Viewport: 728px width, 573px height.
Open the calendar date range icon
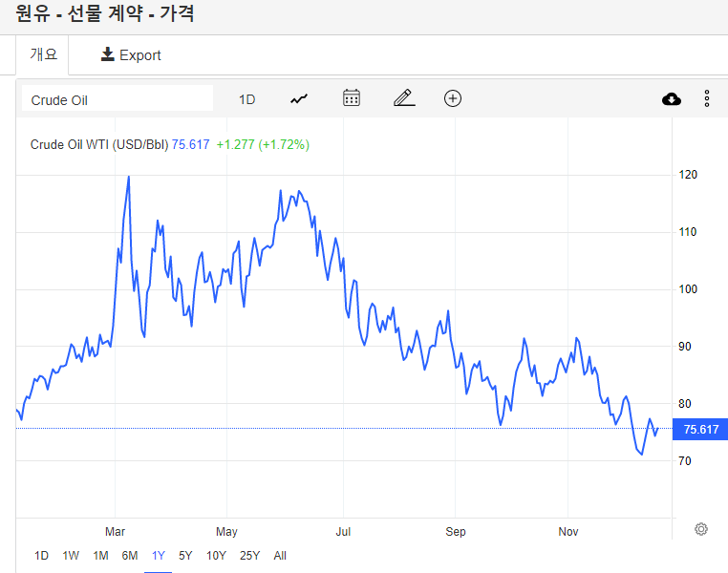352,98
